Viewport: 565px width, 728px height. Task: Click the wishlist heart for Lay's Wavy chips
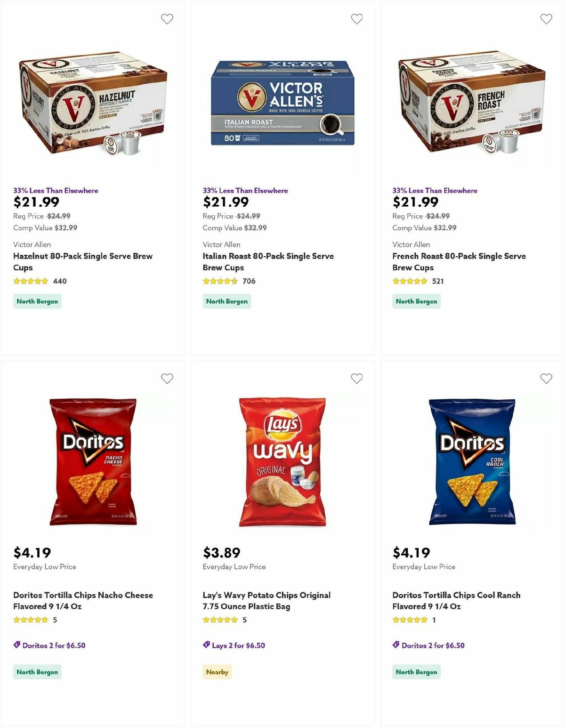(x=356, y=378)
